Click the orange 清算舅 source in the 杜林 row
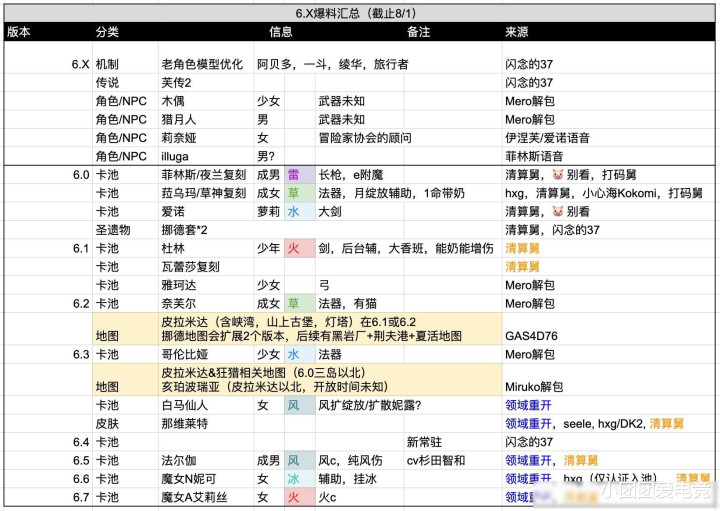The width and height of the screenshot is (720, 511). 524,248
